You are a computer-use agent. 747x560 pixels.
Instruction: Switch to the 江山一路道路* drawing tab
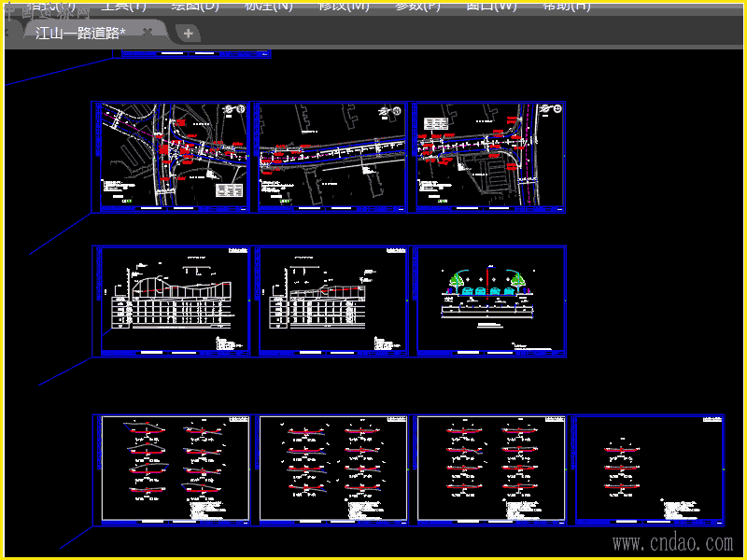pos(80,33)
